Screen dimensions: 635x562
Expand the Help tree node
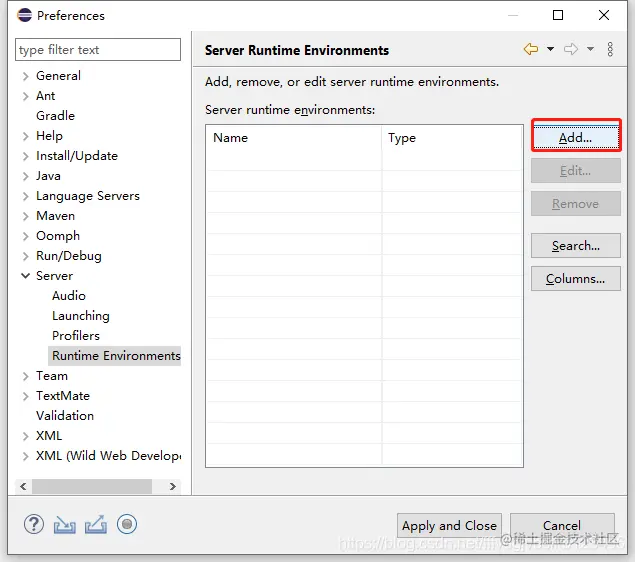(x=26, y=136)
